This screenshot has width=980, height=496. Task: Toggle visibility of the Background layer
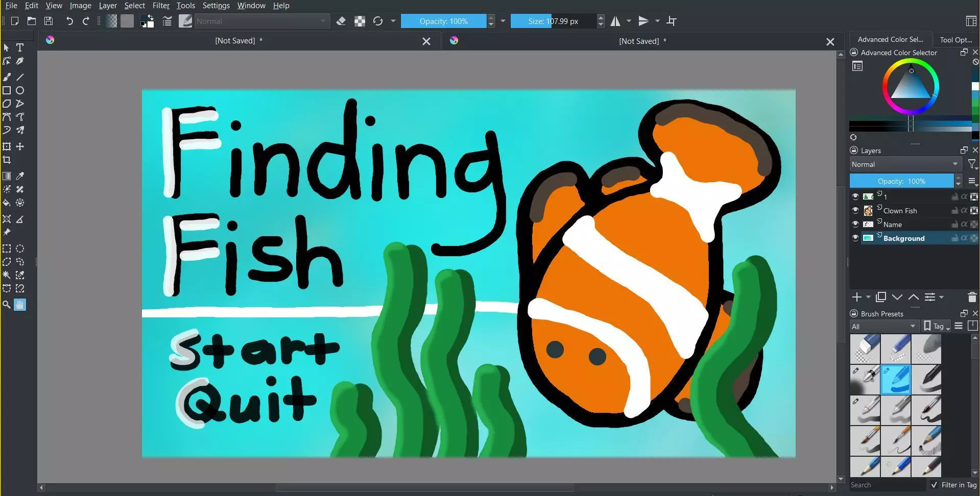(x=856, y=238)
